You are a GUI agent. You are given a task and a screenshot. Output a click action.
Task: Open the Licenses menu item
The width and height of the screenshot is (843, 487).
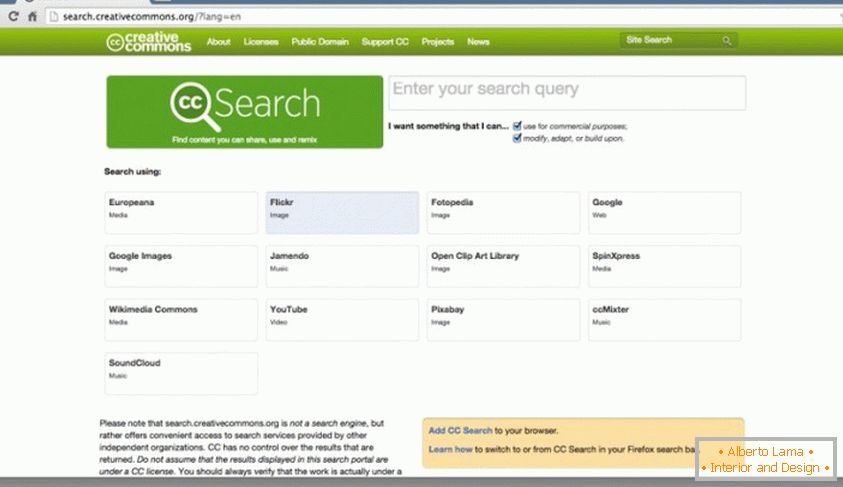point(261,42)
